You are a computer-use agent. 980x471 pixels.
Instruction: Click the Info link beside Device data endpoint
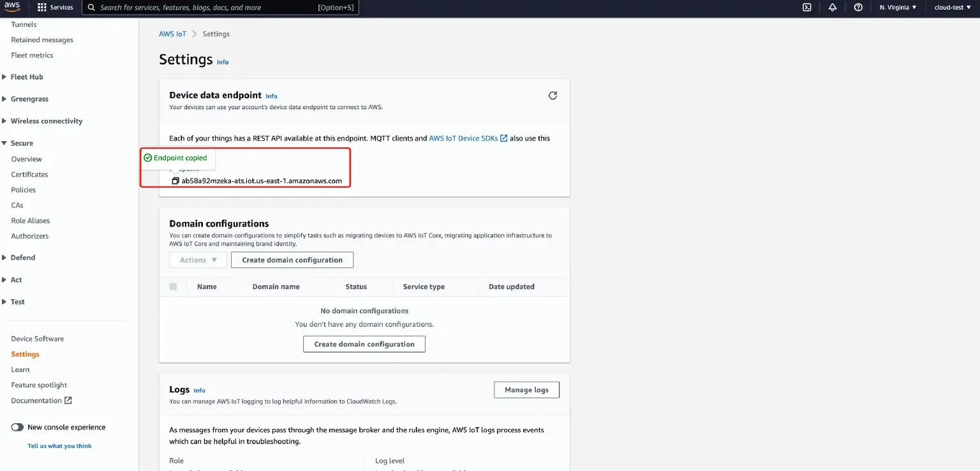coord(271,96)
